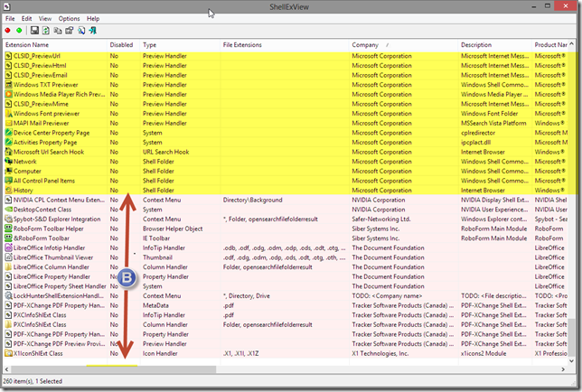Screen dimensions: 582x392
Task: Click the Windows Media Player Rich Preview icon
Action: (x=8, y=94)
